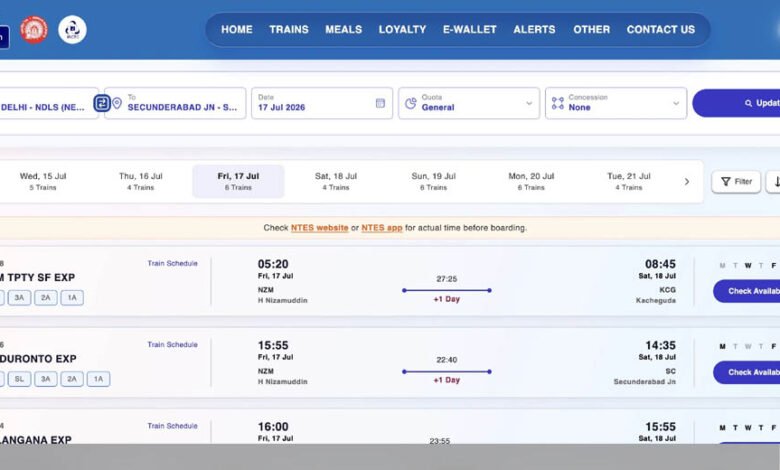
Task: Click the TPTY SF EXP train name
Action: [37, 278]
